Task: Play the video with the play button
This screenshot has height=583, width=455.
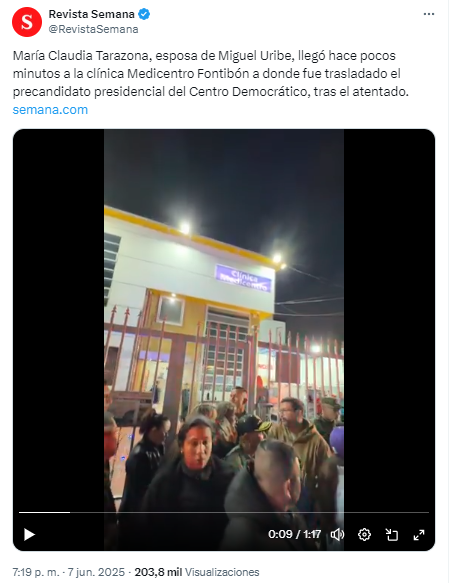Action: (x=29, y=535)
